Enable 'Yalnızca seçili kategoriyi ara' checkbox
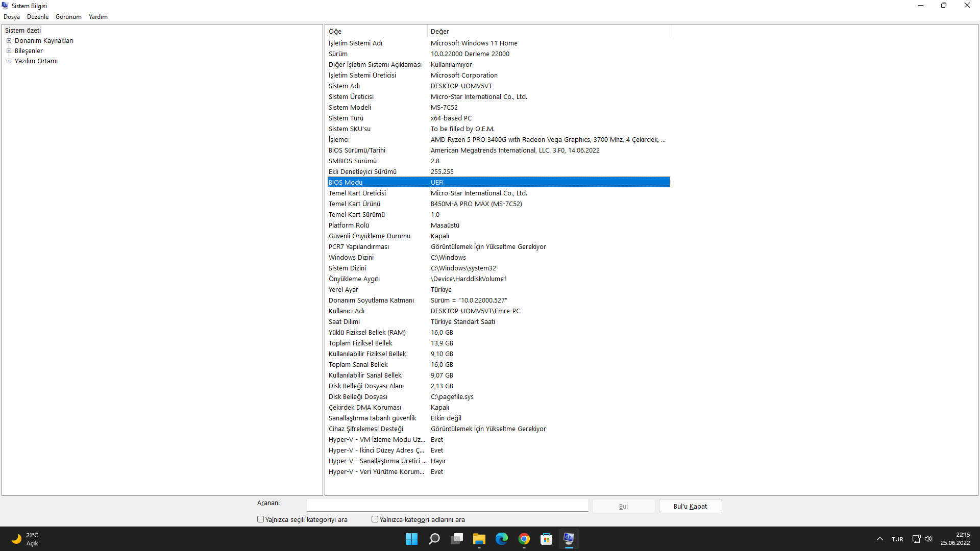980x551 pixels. coord(261,519)
